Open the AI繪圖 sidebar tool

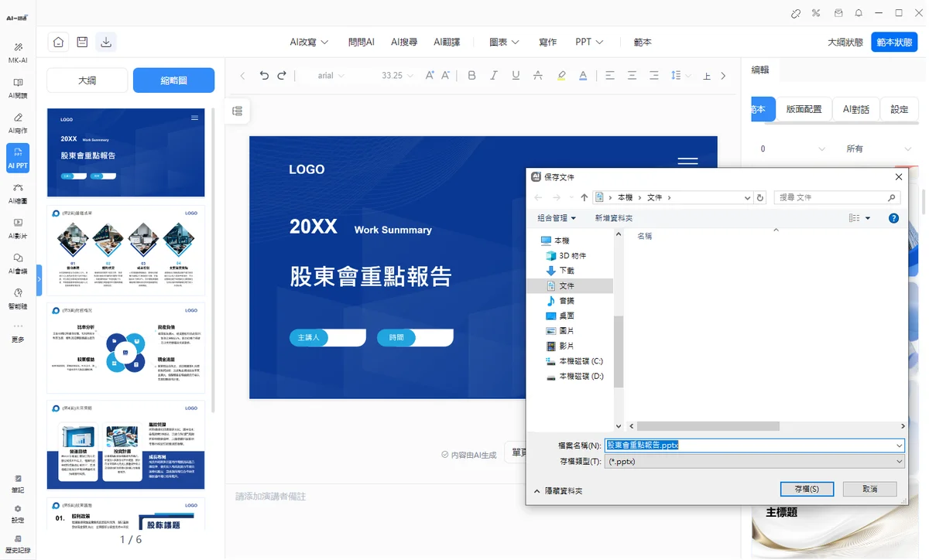pyautogui.click(x=17, y=193)
